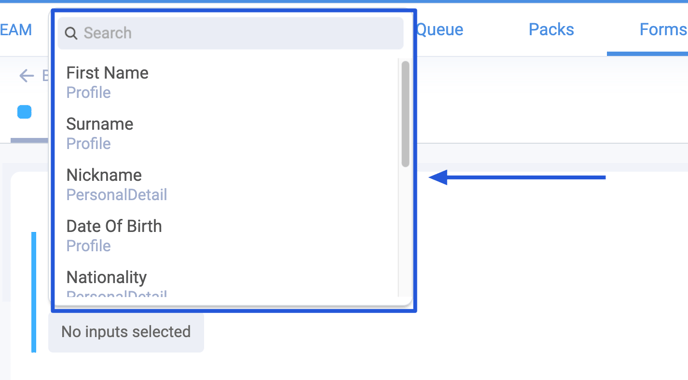Choose Nickname from the dropdown list
Screen dimensions: 688x380
coord(226,185)
